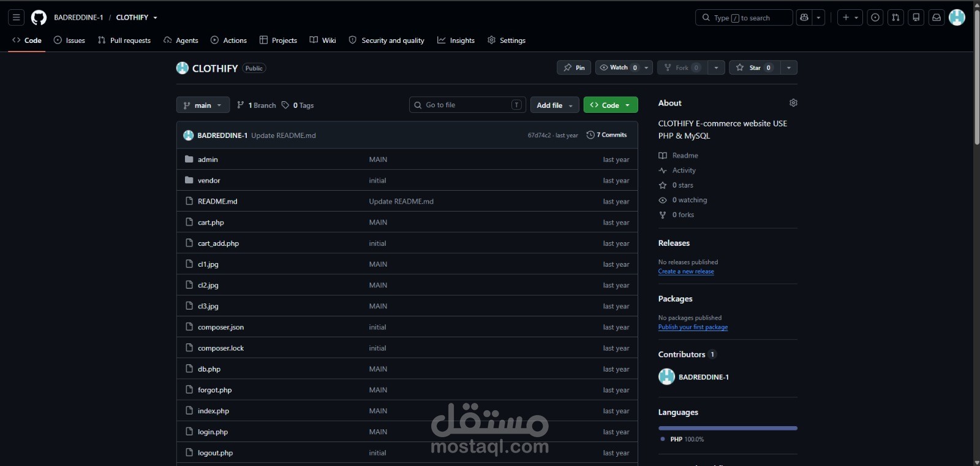Focus the 'Type / to search' field

click(x=744, y=18)
